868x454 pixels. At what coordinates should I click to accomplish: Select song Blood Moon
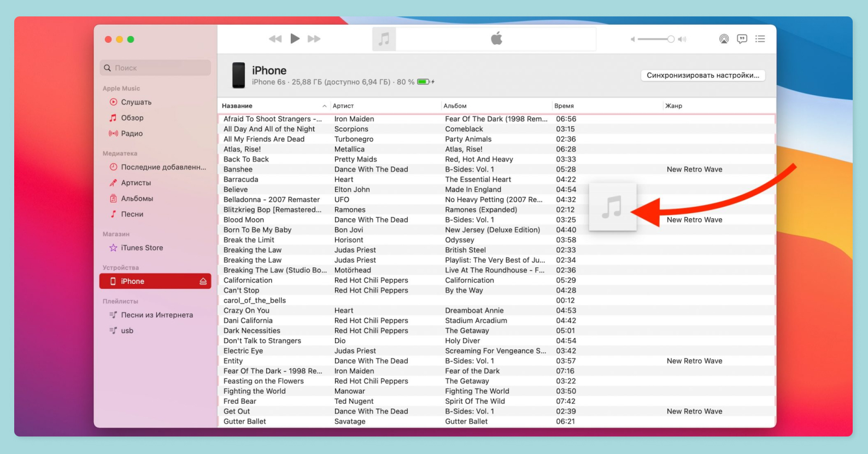click(244, 220)
